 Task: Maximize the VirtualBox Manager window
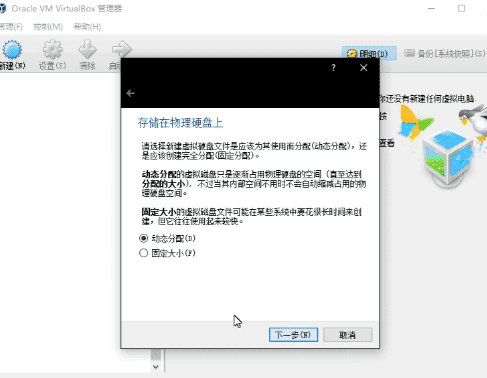pyautogui.click(x=461, y=8)
